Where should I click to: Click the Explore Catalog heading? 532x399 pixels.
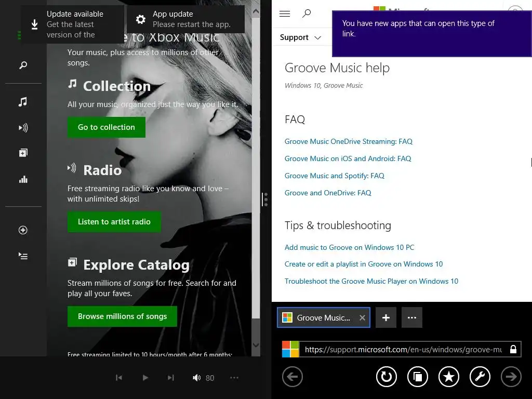coord(137,265)
